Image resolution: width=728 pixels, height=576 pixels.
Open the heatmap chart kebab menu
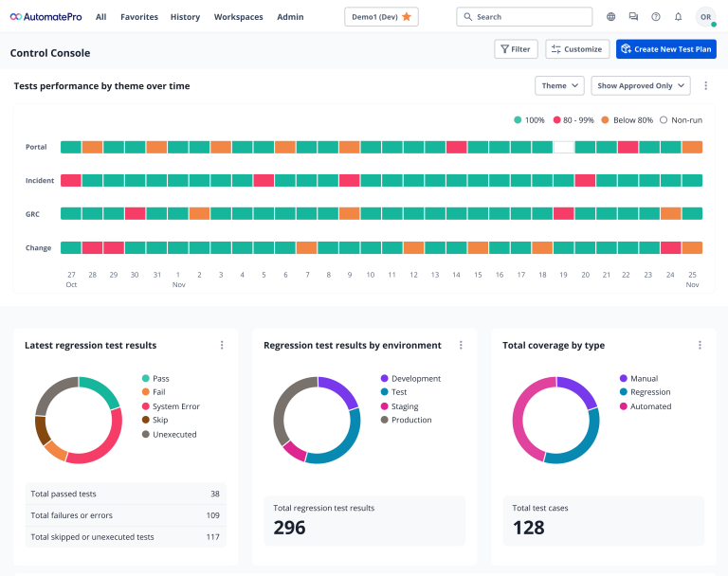(x=705, y=86)
